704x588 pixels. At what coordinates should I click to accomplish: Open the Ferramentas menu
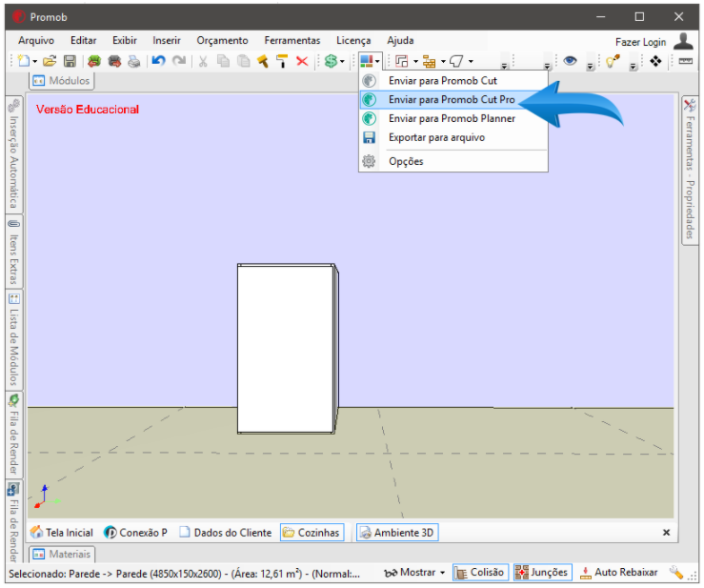pyautogui.click(x=292, y=40)
